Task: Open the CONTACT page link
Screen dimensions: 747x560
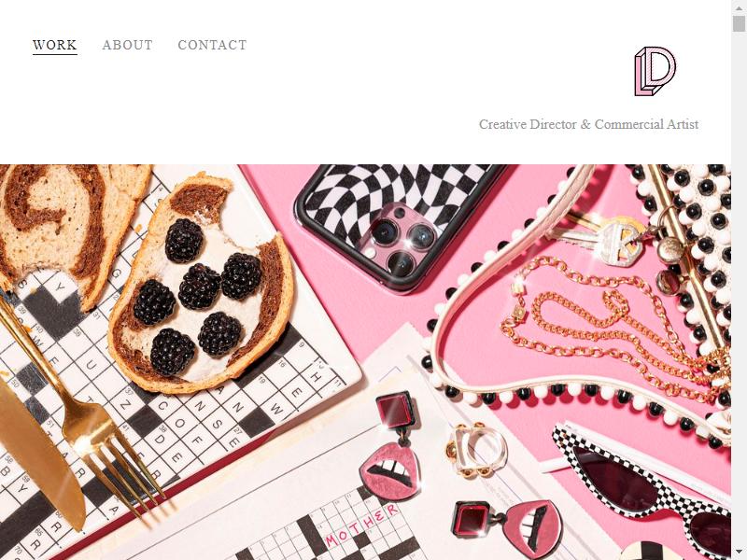Action: pyautogui.click(x=213, y=45)
